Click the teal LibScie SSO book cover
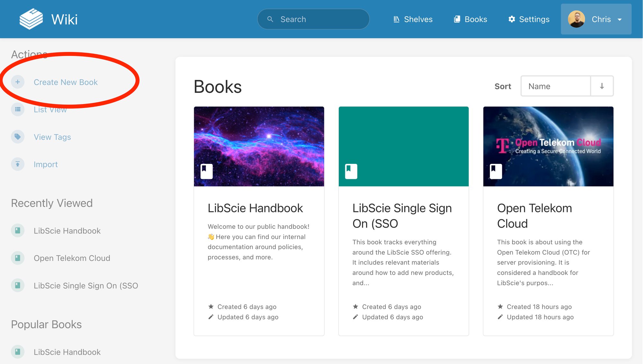 pos(403,146)
